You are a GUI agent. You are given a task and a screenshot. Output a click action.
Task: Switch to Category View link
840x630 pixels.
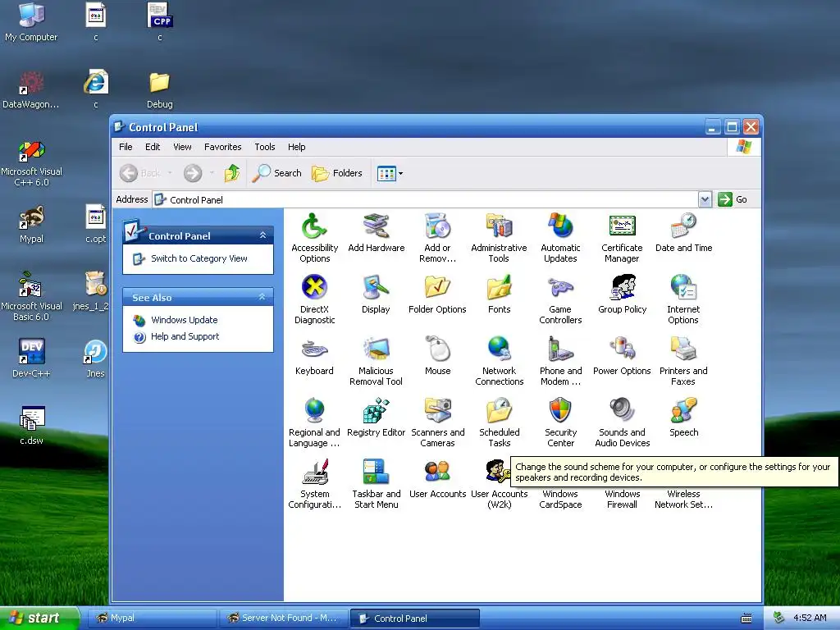click(199, 258)
